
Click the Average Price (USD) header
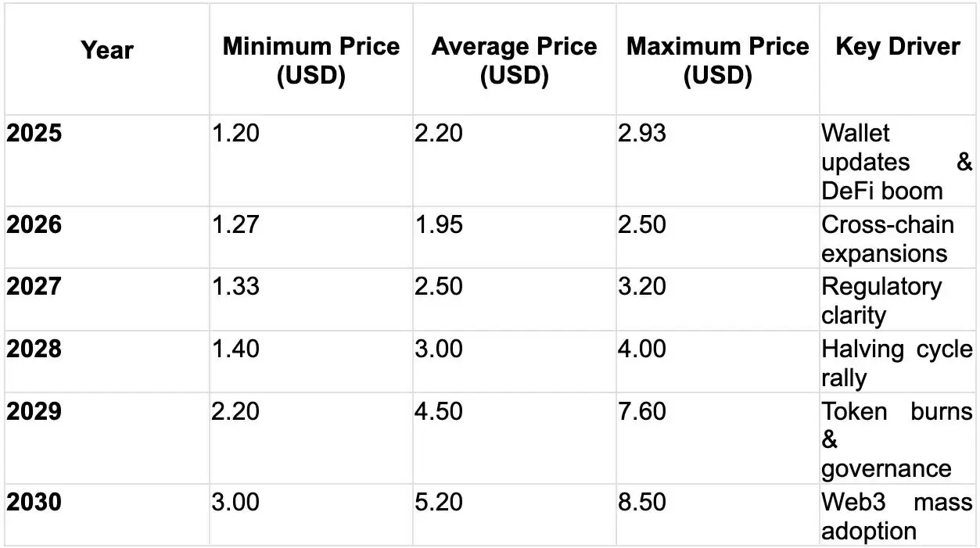[514, 60]
